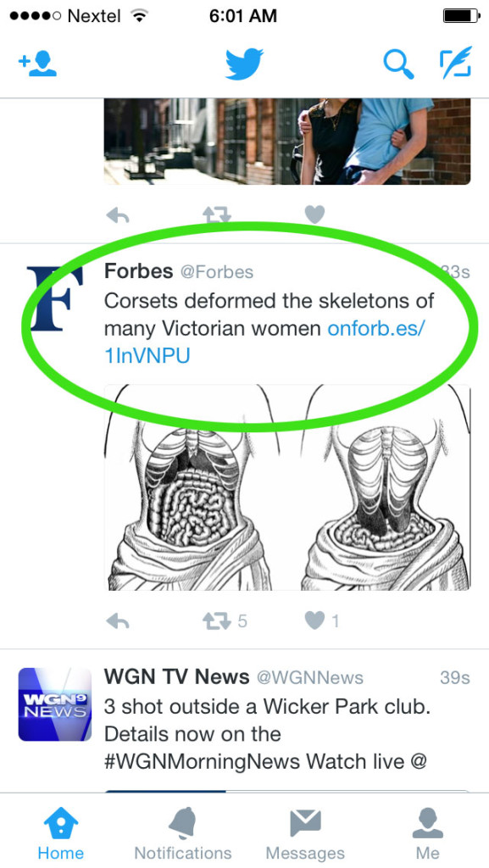
Task: Compose a new tweet with quill icon
Action: coord(456,62)
